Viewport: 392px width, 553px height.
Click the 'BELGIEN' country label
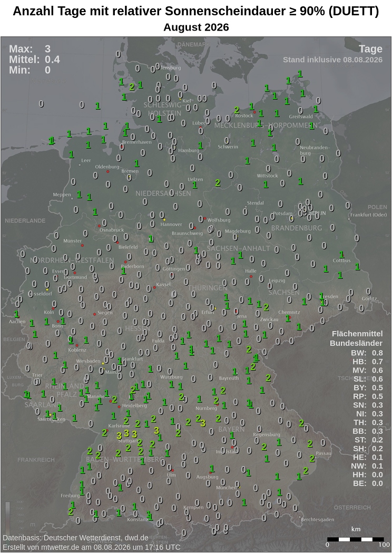point(14,339)
